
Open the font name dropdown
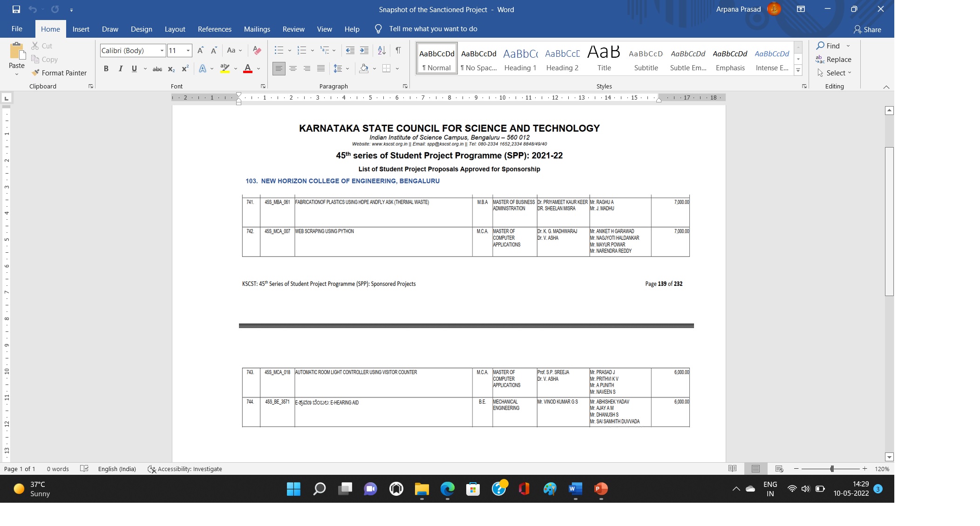point(162,50)
